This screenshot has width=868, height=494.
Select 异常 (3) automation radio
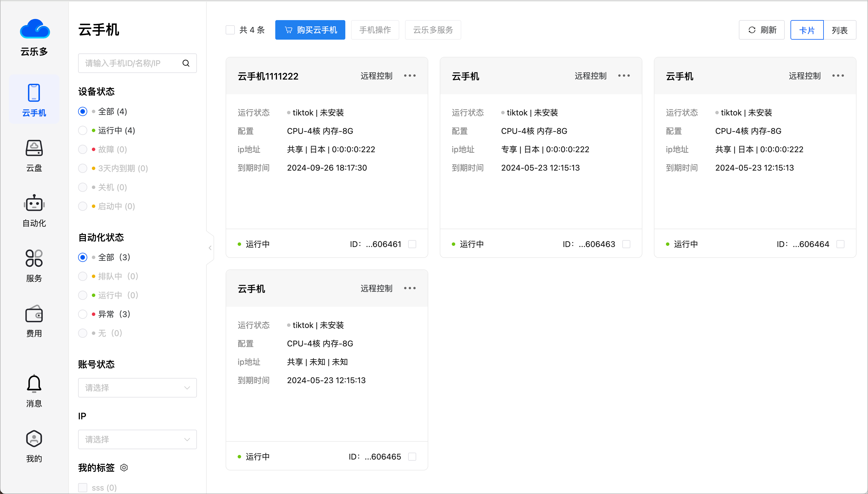(83, 314)
